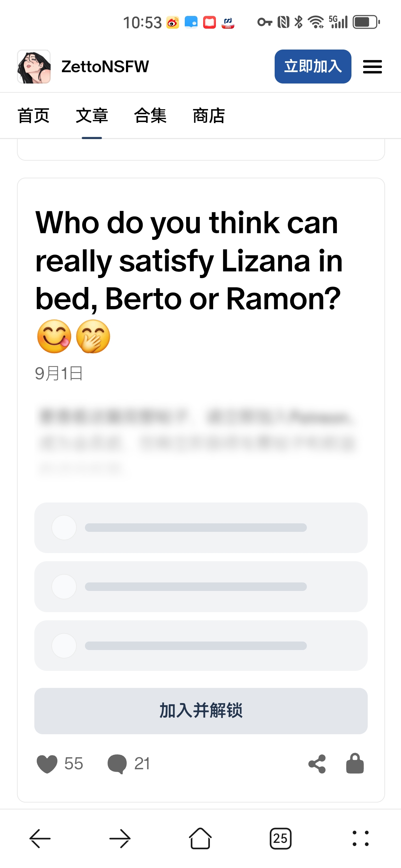Select the second poll option radio

64,587
